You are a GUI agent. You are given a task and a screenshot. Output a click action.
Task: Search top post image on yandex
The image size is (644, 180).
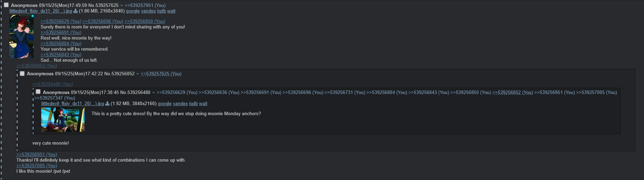(x=148, y=11)
